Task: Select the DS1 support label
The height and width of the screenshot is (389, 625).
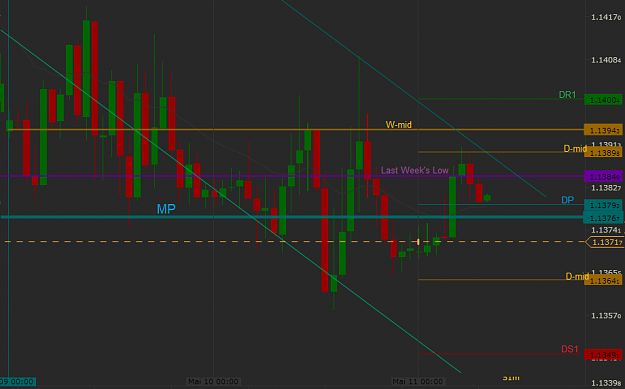Action: (x=570, y=349)
